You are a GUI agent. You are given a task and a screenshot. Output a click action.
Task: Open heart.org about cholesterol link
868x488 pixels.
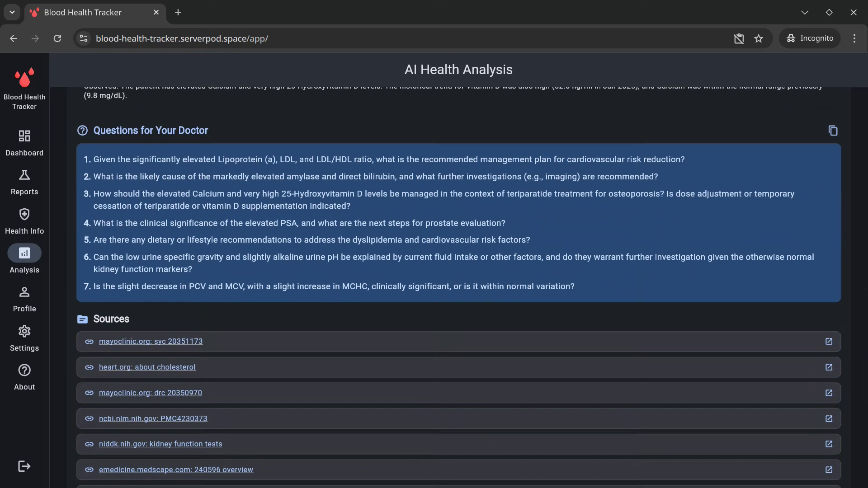click(x=147, y=367)
